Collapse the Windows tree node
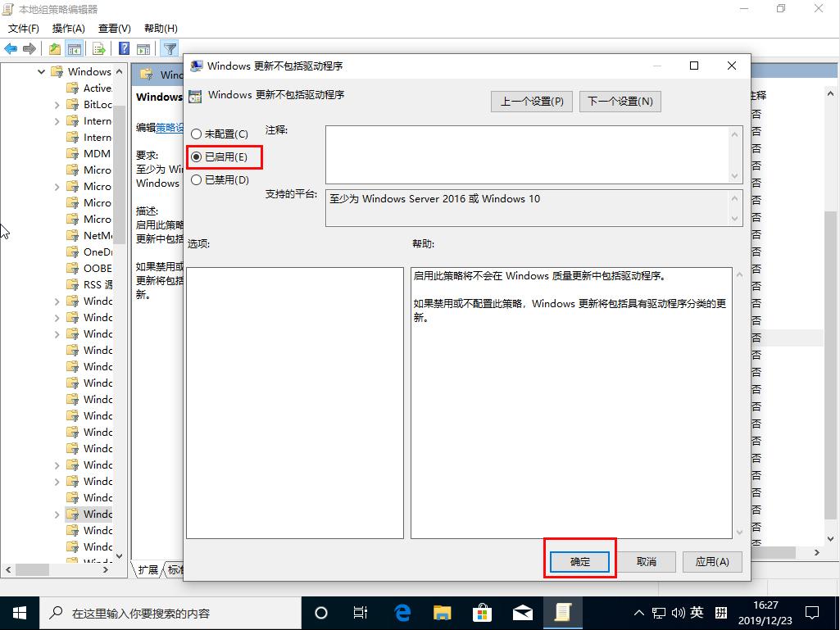 pyautogui.click(x=41, y=71)
